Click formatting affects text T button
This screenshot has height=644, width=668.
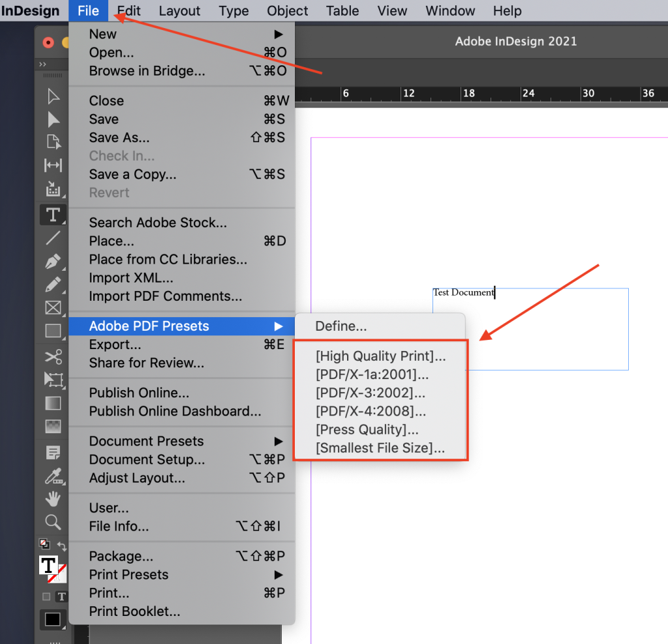coord(62,596)
